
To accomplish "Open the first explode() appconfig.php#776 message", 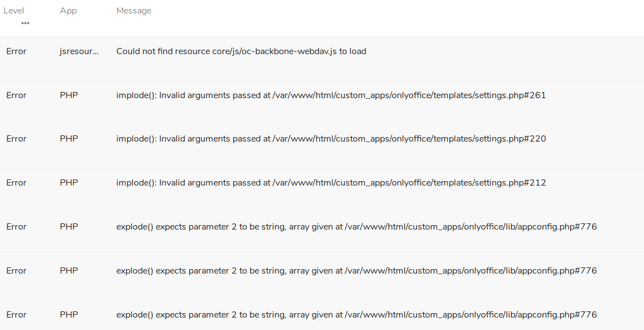I will tap(357, 227).
